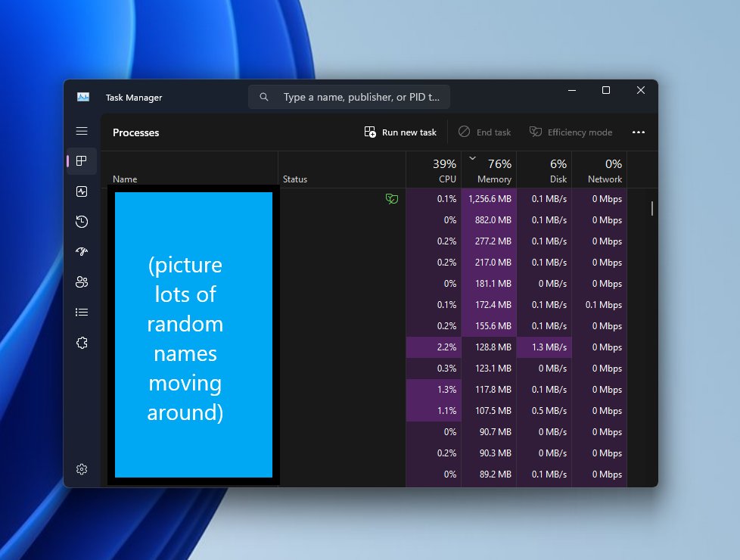Sort by the Memory column header
Screen dimensions: 740x560
489,170
